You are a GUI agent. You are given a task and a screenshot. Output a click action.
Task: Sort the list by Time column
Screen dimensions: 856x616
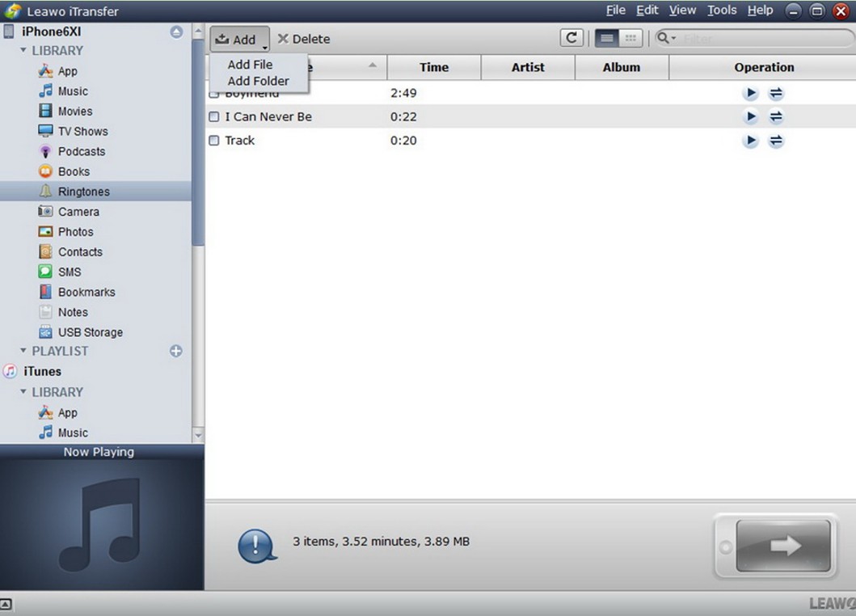pyautogui.click(x=434, y=68)
